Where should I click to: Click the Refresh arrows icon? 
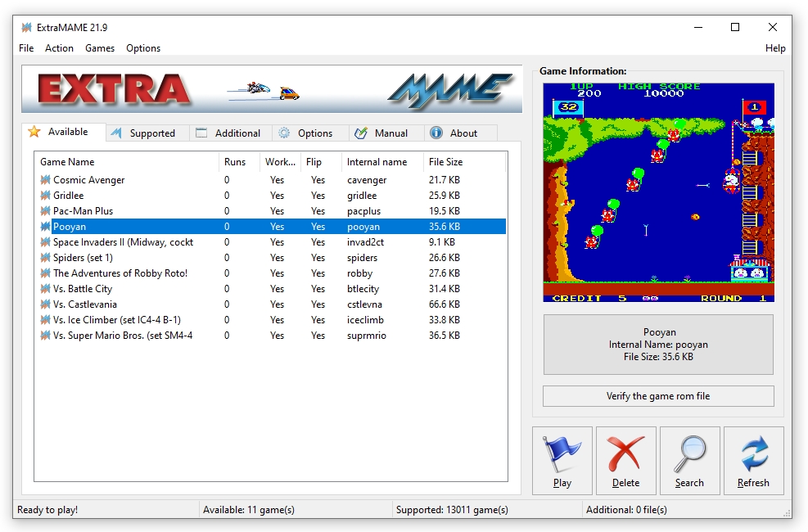coord(753,454)
